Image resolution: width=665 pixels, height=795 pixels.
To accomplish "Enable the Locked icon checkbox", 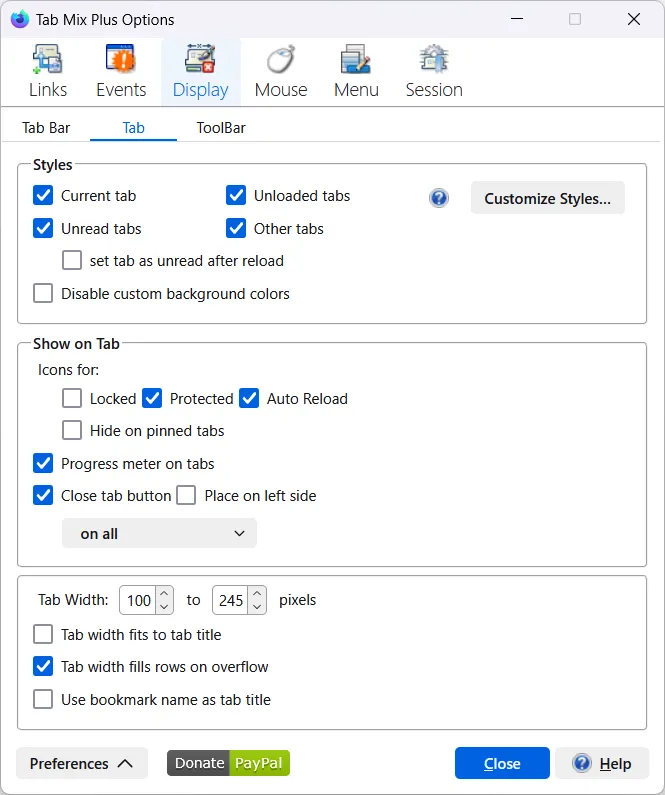I will pyautogui.click(x=72, y=398).
